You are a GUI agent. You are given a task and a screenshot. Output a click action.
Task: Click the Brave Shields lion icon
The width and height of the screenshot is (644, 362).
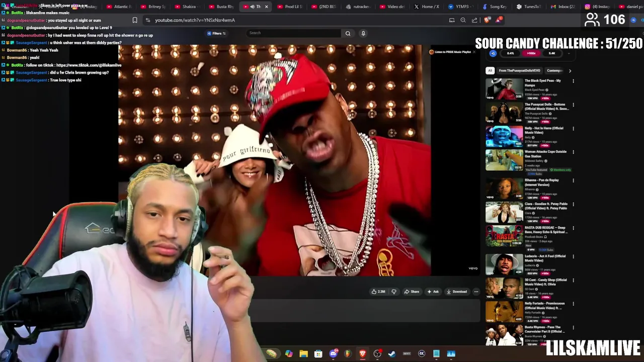pyautogui.click(x=487, y=20)
